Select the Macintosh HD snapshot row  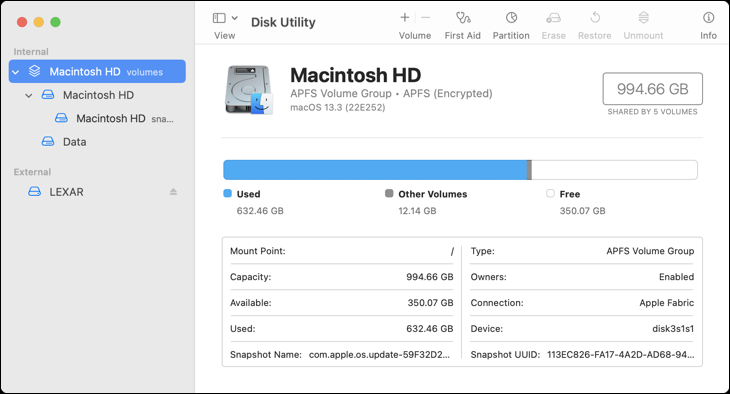pyautogui.click(x=97, y=118)
